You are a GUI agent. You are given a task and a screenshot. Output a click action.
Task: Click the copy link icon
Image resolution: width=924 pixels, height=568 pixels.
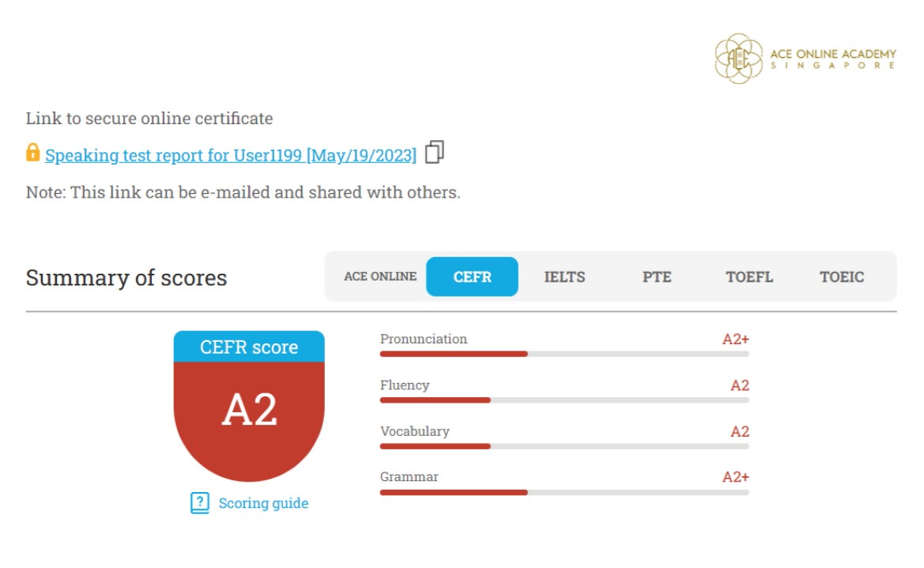435,152
